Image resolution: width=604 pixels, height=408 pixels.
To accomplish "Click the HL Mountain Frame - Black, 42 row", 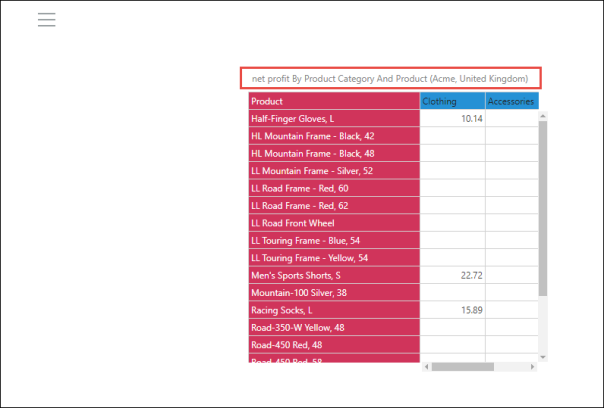I will click(x=333, y=136).
